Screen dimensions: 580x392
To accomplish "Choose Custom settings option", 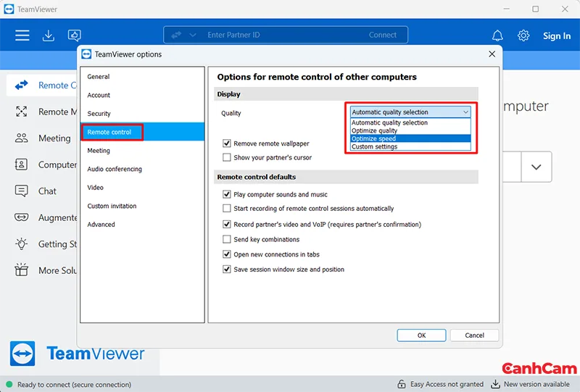I will click(410, 147).
